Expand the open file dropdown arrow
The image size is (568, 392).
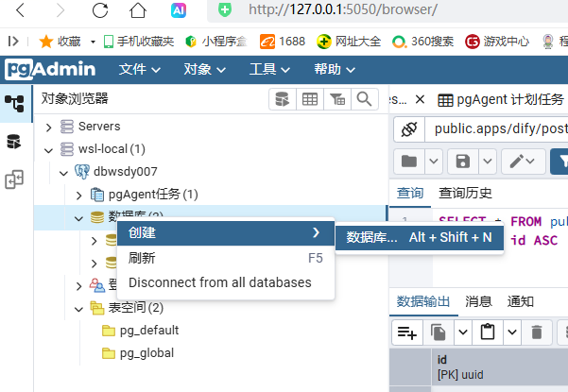point(434,162)
